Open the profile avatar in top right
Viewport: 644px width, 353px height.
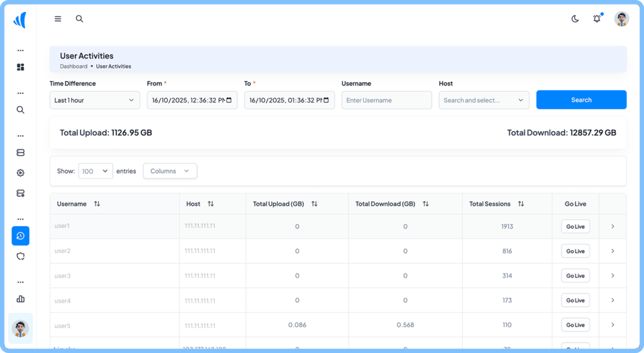[621, 19]
